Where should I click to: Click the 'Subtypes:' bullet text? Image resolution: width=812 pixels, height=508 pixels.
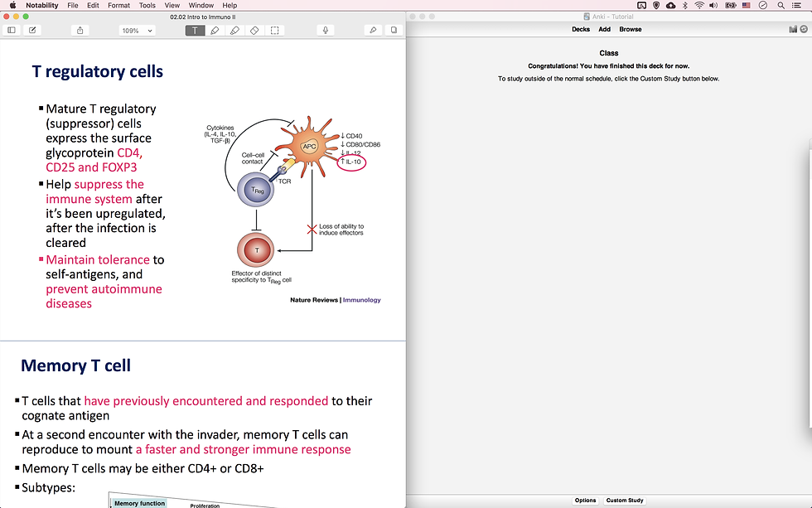pos(48,487)
